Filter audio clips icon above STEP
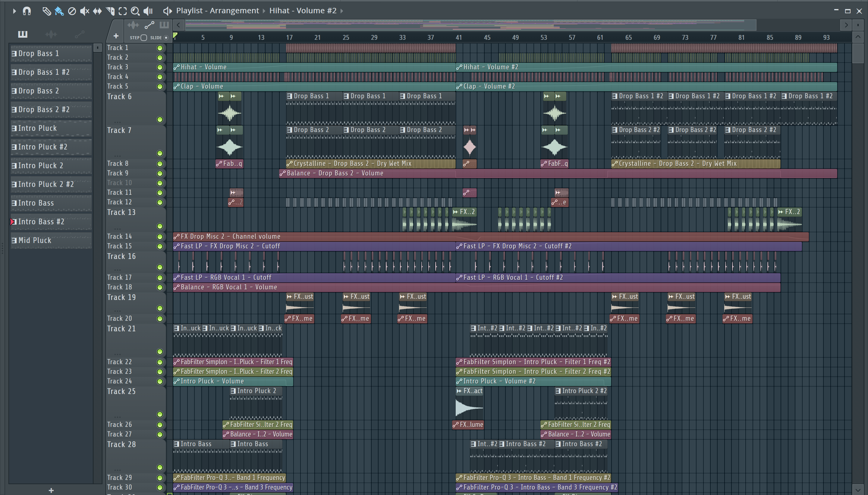868x495 pixels. 133,25
